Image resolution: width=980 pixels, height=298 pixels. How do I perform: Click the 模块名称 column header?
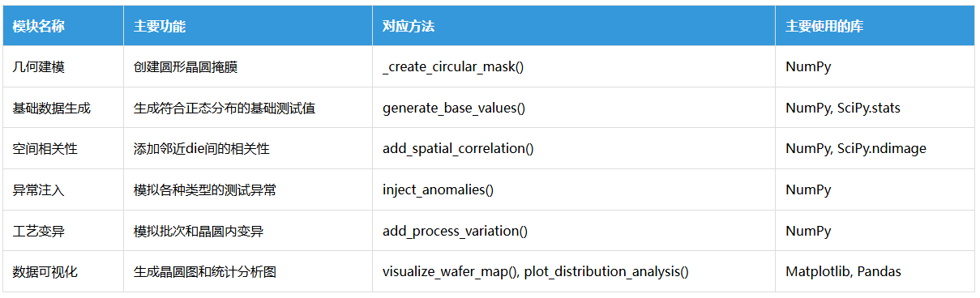(x=63, y=26)
